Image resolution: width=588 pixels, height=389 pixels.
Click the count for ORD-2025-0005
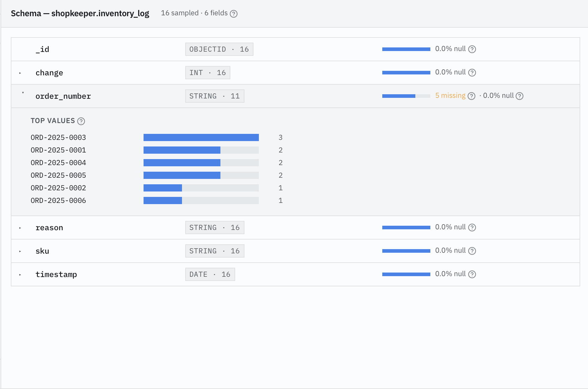click(280, 175)
